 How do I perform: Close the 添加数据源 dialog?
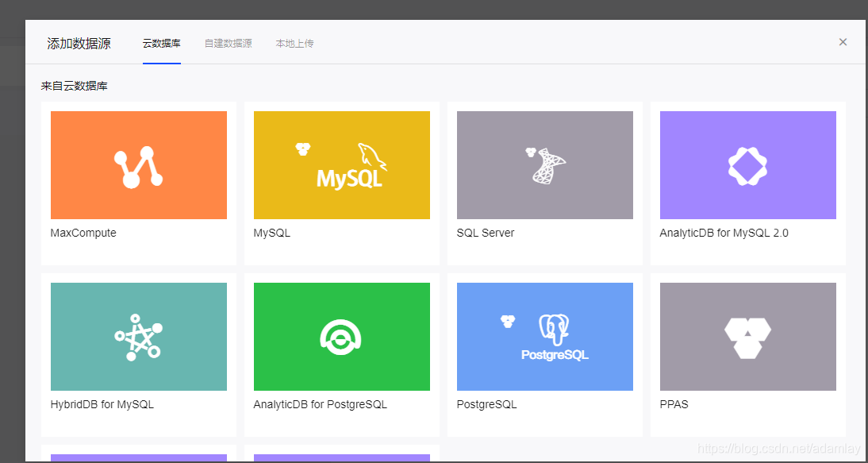[x=843, y=42]
